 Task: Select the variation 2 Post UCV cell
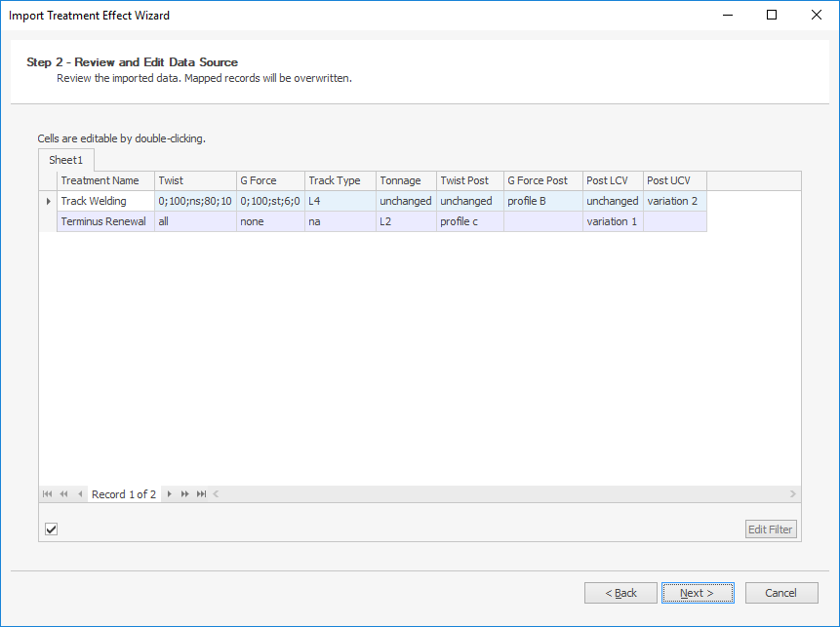[675, 201]
